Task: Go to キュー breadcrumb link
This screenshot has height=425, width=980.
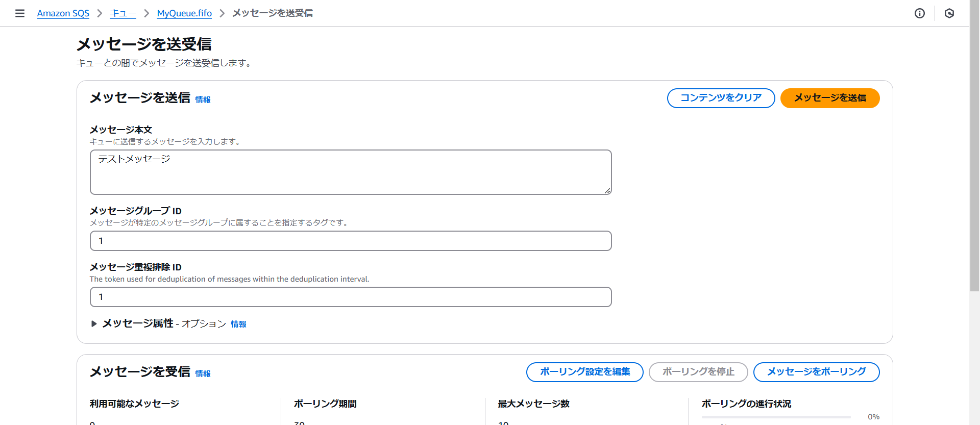Action: tap(122, 13)
